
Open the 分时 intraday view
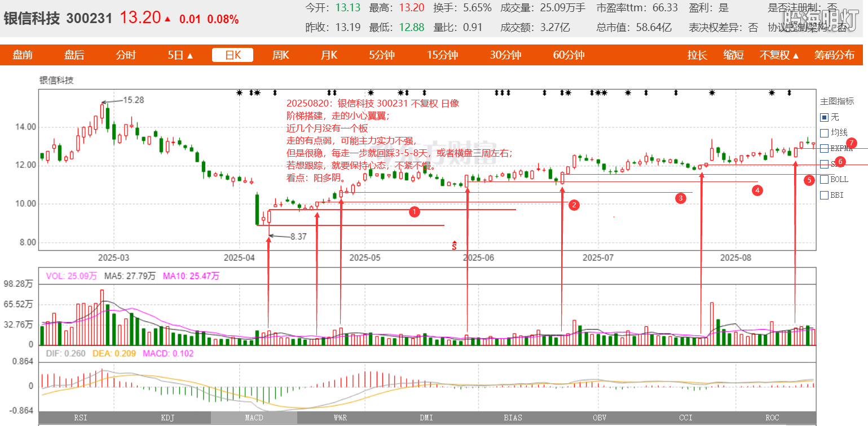point(126,55)
